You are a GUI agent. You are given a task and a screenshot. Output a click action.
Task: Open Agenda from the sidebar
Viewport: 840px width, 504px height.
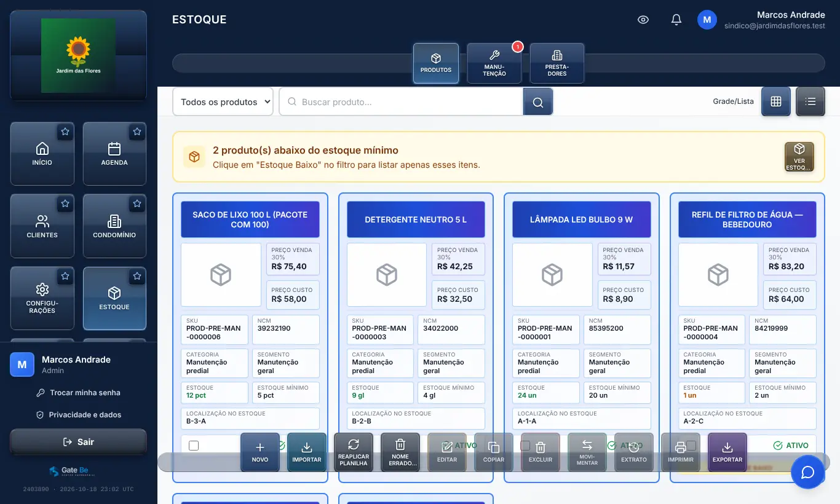point(114,154)
